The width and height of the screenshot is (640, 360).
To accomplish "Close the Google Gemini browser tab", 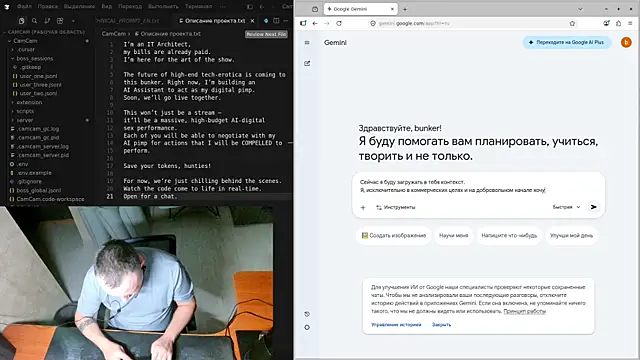I will tap(392, 9).
